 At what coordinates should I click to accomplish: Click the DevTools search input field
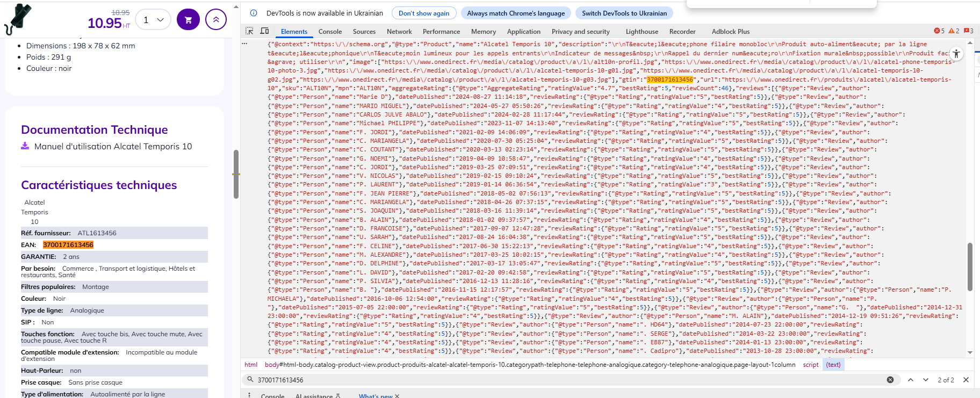[570, 380]
